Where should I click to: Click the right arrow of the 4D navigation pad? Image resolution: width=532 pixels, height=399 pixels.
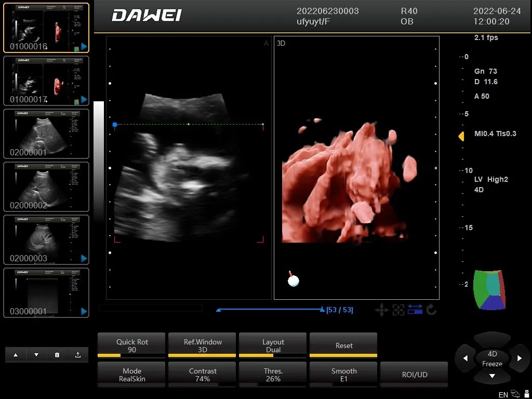pyautogui.click(x=519, y=358)
